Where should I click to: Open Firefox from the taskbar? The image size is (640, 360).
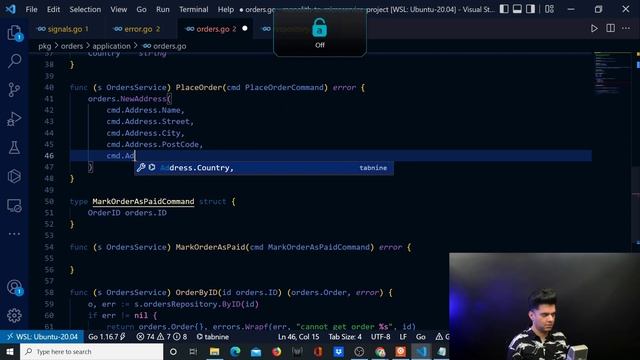pos(276,351)
